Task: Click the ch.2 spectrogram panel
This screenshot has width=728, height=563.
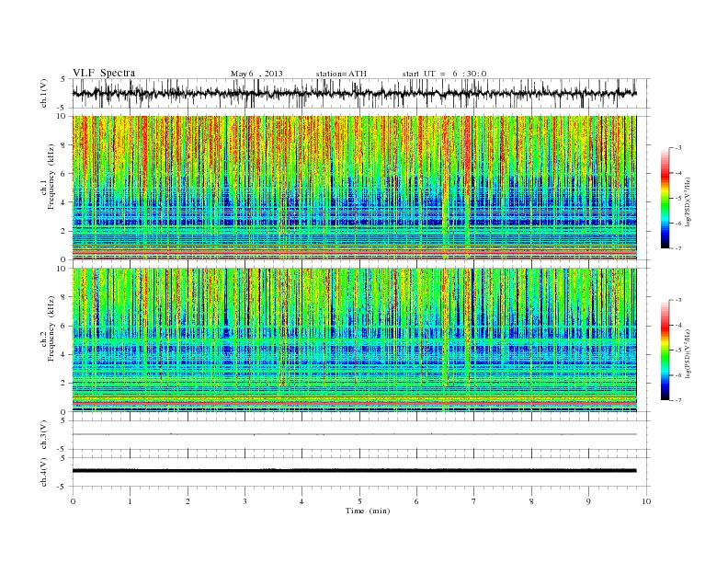Action: pyautogui.click(x=354, y=340)
